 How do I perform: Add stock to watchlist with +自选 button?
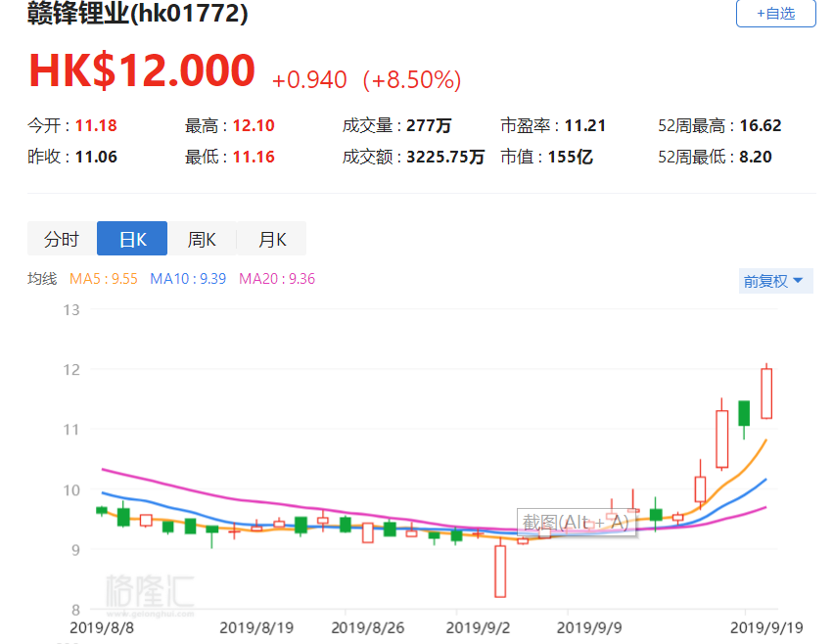point(775,13)
